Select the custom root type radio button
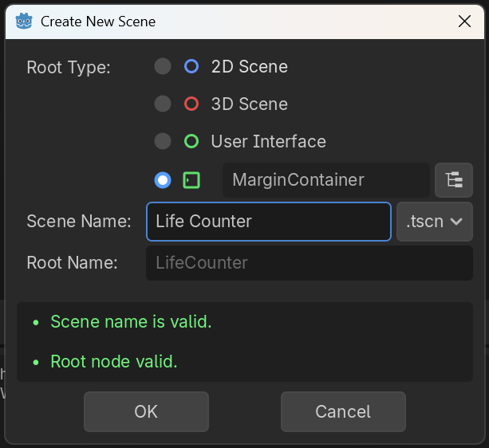This screenshot has height=448, width=489. coord(163,180)
